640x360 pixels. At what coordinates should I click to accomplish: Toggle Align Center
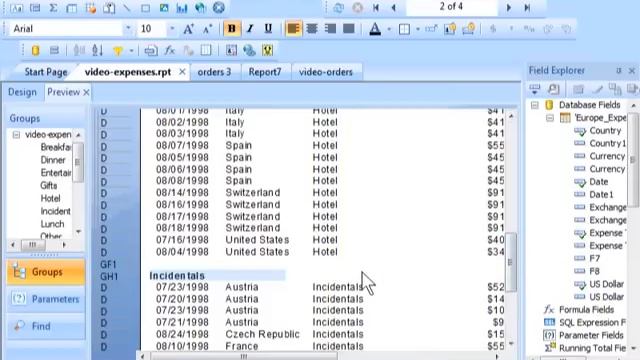[312, 29]
